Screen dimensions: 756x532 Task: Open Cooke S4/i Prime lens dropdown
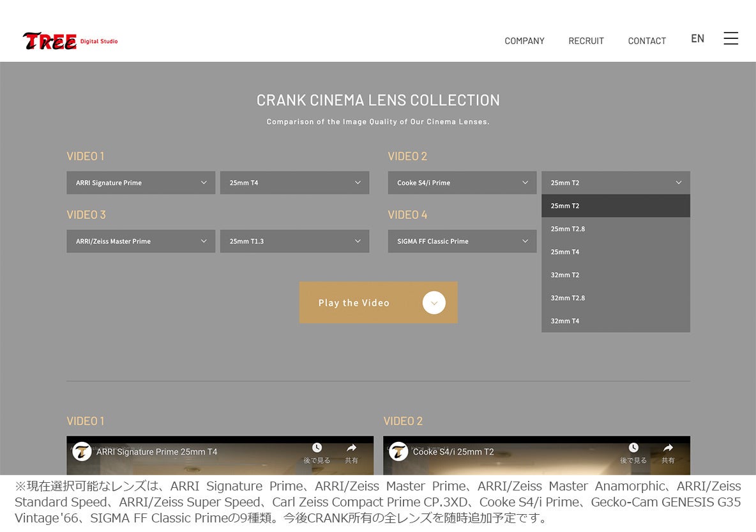(x=462, y=183)
